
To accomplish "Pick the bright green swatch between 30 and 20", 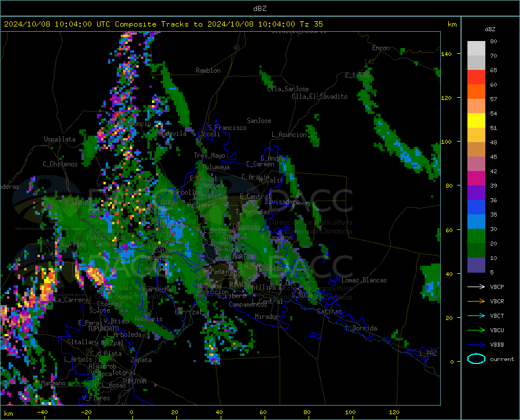I will point(476,236).
